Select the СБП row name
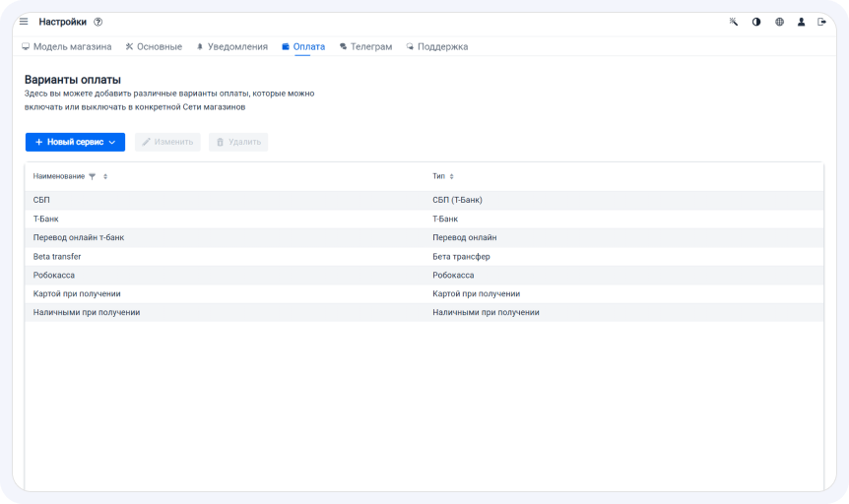Screen dimensions: 849x504 [41, 200]
